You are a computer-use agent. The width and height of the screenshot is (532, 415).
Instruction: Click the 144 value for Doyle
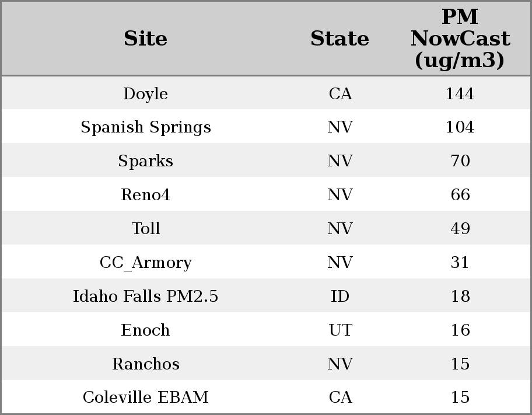[460, 94]
